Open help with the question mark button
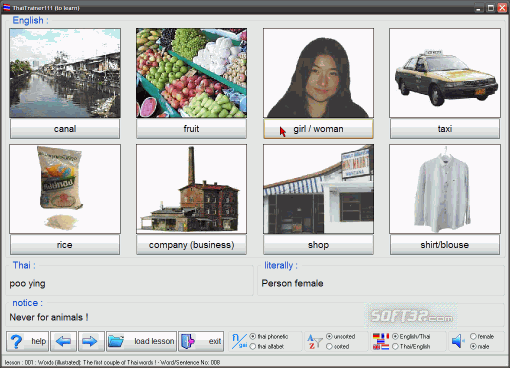Viewport: 510px width, 368px height. point(27,341)
